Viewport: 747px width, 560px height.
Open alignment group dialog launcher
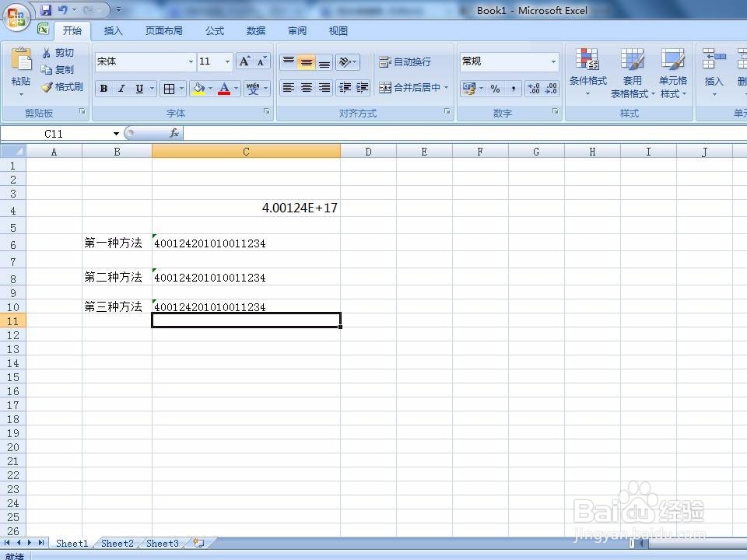[x=447, y=111]
